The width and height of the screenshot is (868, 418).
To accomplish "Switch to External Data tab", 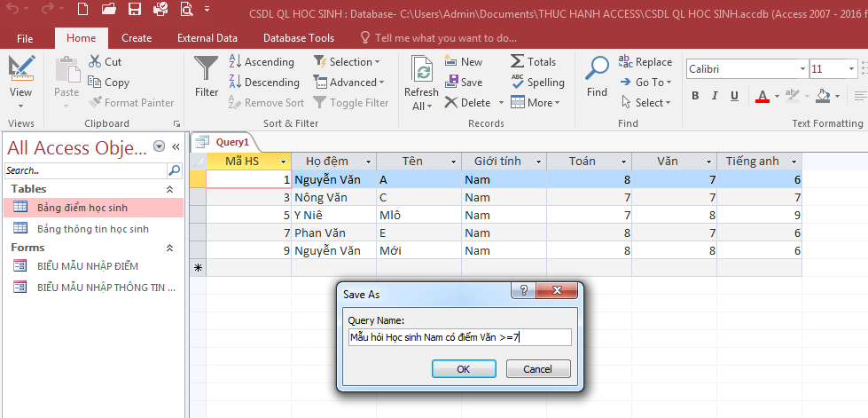I will (x=207, y=38).
